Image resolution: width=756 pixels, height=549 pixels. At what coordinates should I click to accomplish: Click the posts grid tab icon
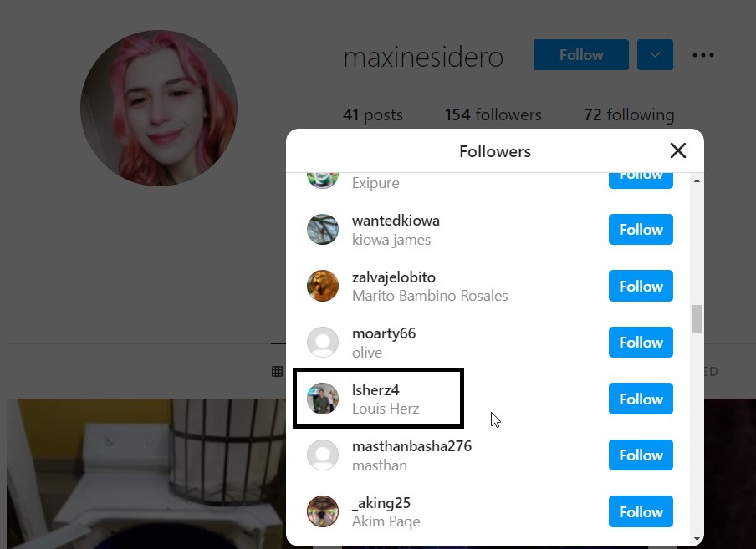click(x=278, y=371)
